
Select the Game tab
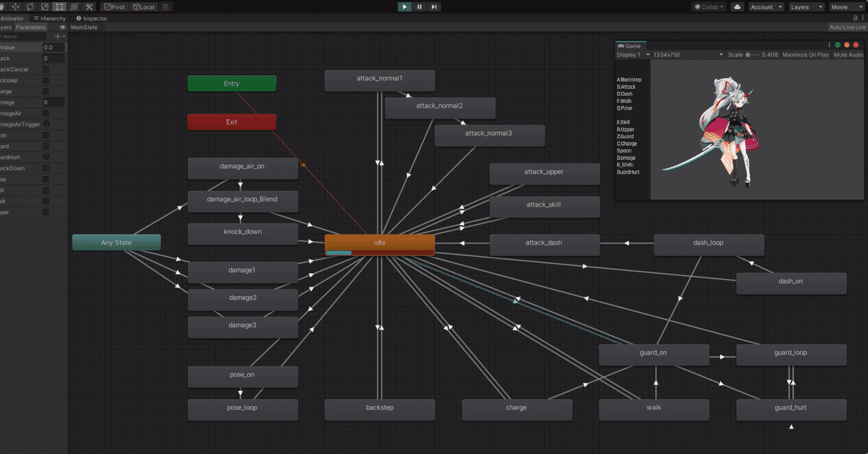[x=629, y=45]
